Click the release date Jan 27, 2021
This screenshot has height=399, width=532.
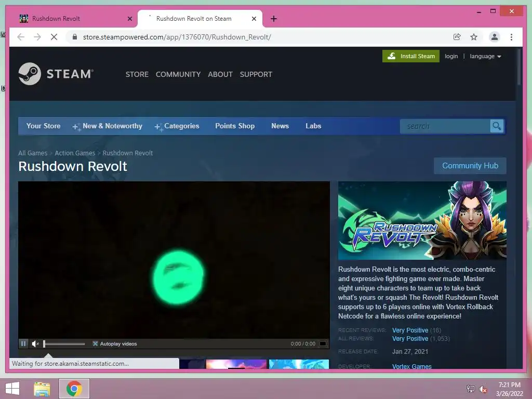click(410, 352)
